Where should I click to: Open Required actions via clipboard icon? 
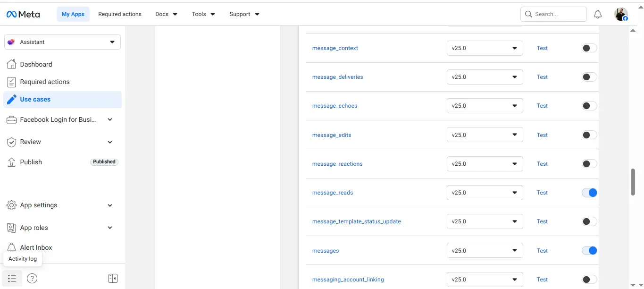coord(11,82)
